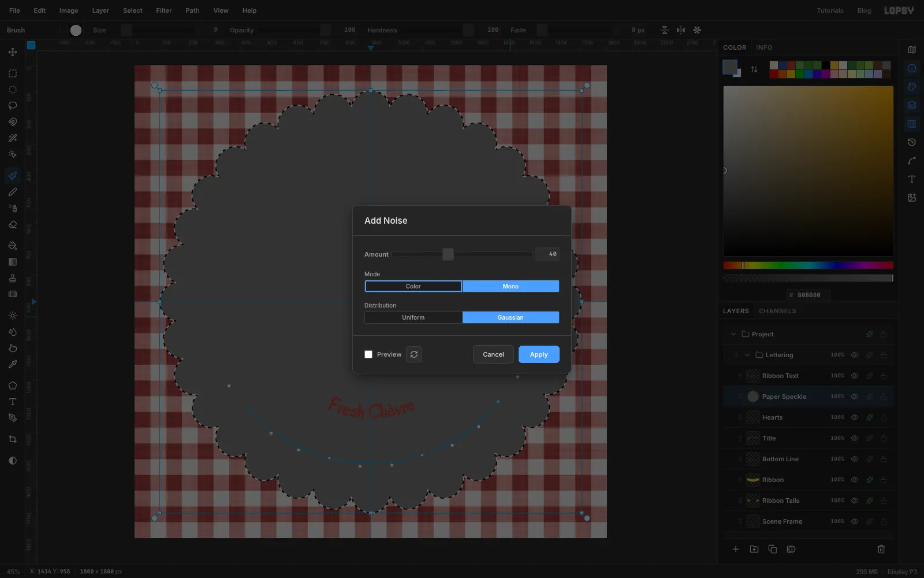Swap foreground and background colors

pos(754,69)
